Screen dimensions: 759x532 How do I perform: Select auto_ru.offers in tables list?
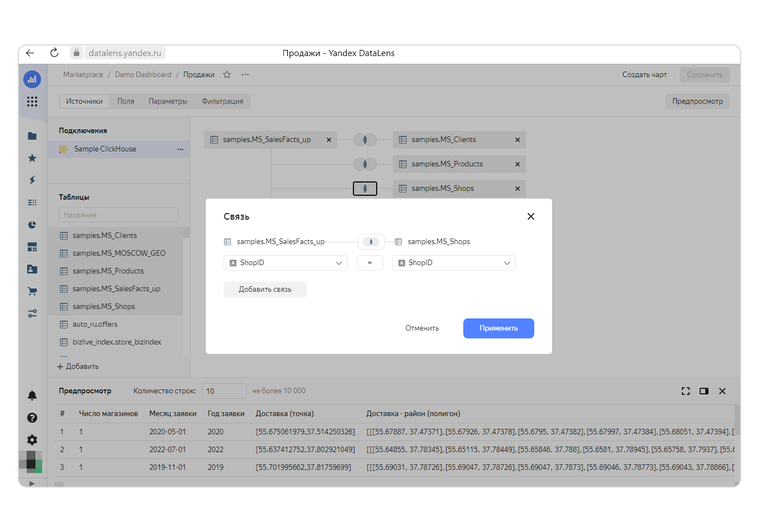[x=115, y=325]
